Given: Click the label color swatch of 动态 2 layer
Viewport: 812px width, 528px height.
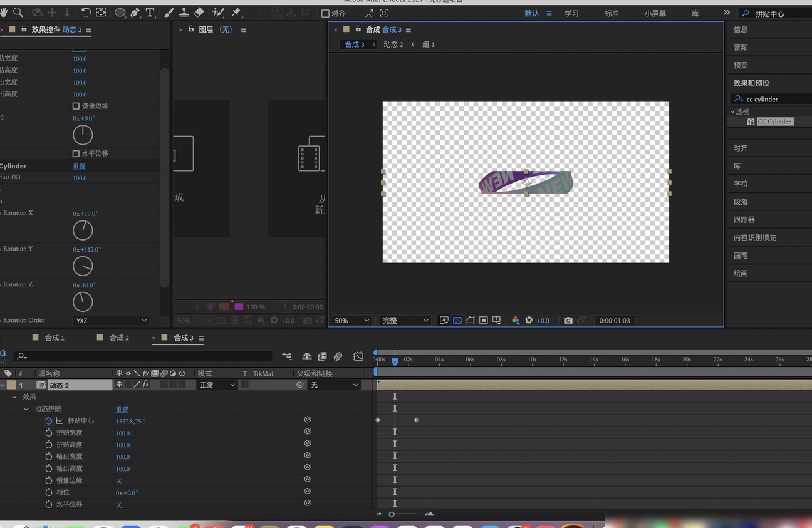Looking at the screenshot, I should 11,385.
